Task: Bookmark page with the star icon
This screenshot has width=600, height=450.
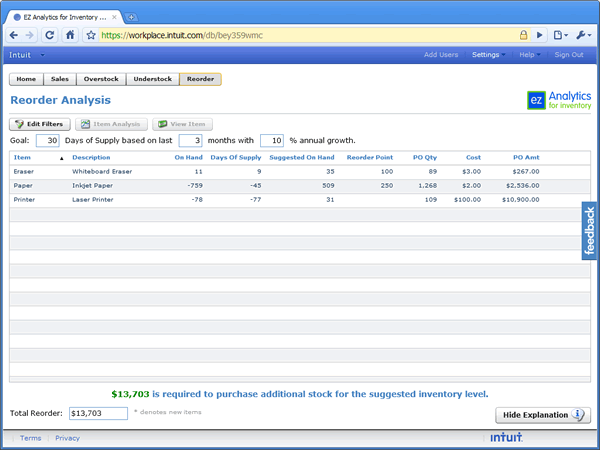Action: click(91, 34)
